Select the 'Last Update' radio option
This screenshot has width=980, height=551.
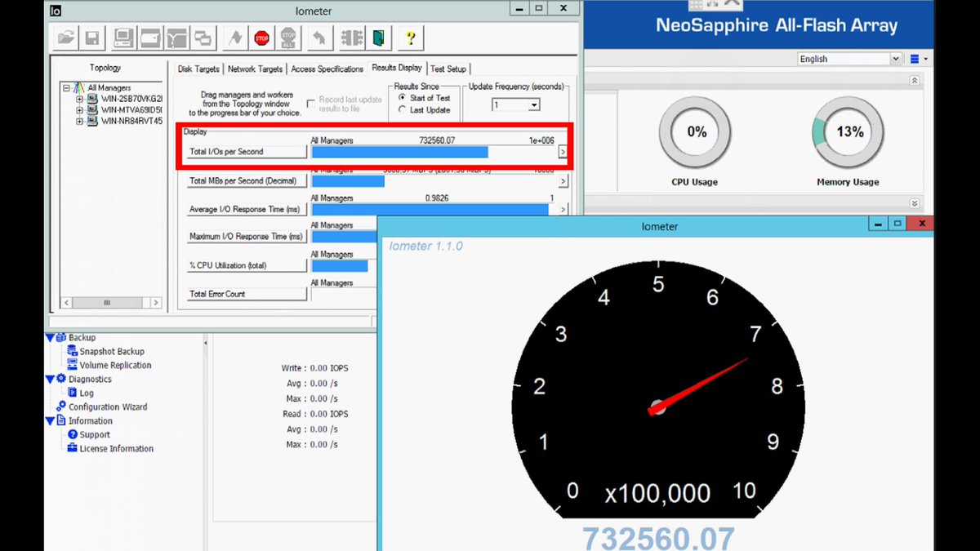point(402,109)
